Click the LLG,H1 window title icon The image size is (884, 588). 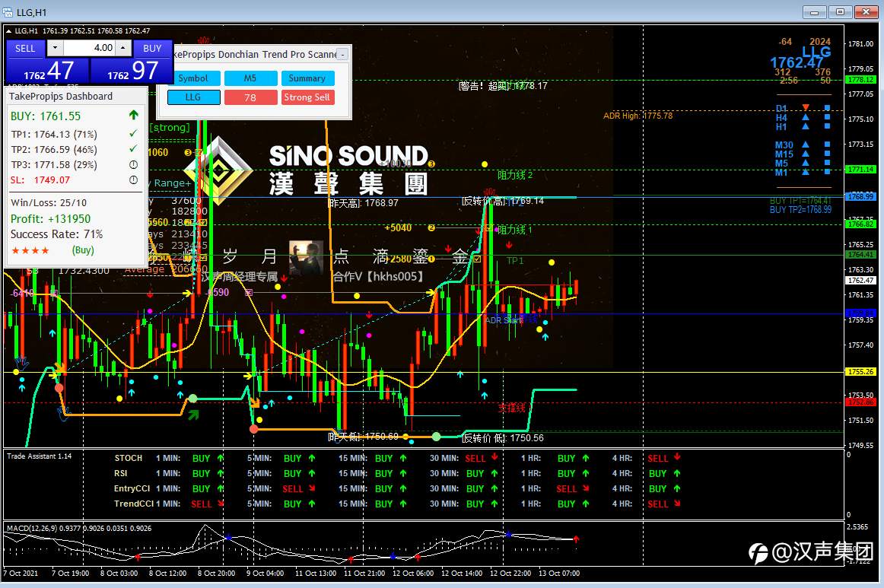pyautogui.click(x=8, y=12)
